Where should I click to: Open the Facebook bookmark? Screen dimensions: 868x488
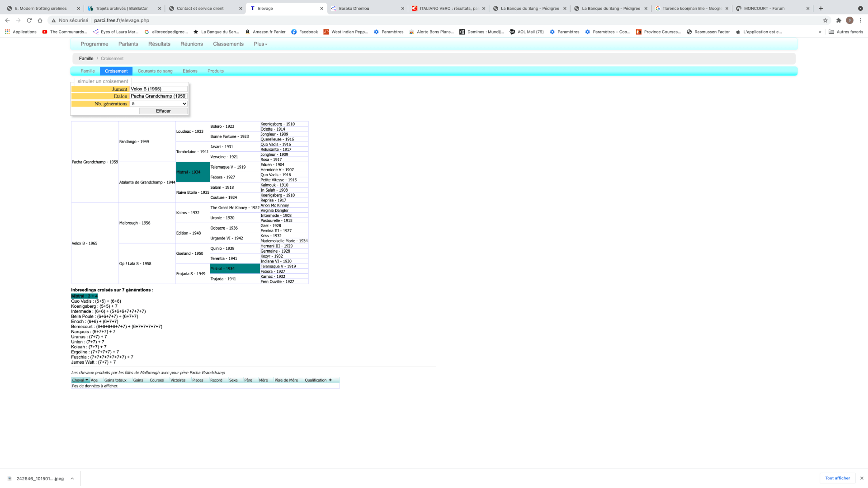pos(304,32)
